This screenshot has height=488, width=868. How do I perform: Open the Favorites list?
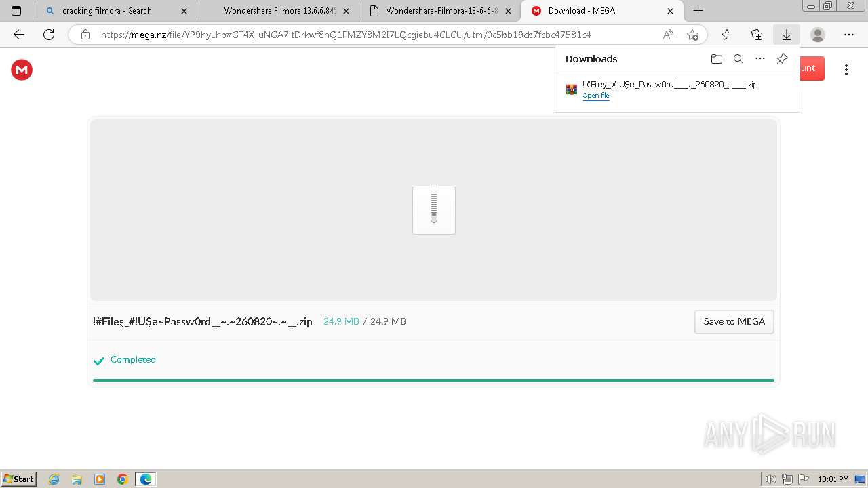click(727, 35)
